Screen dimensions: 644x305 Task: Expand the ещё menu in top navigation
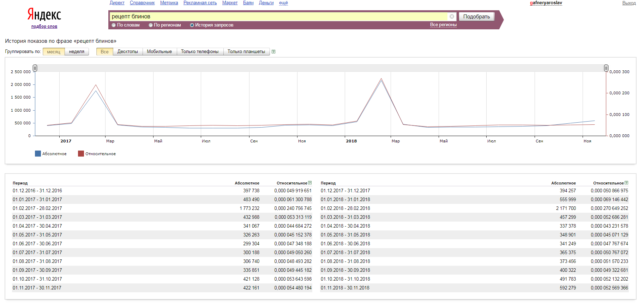pos(283,3)
